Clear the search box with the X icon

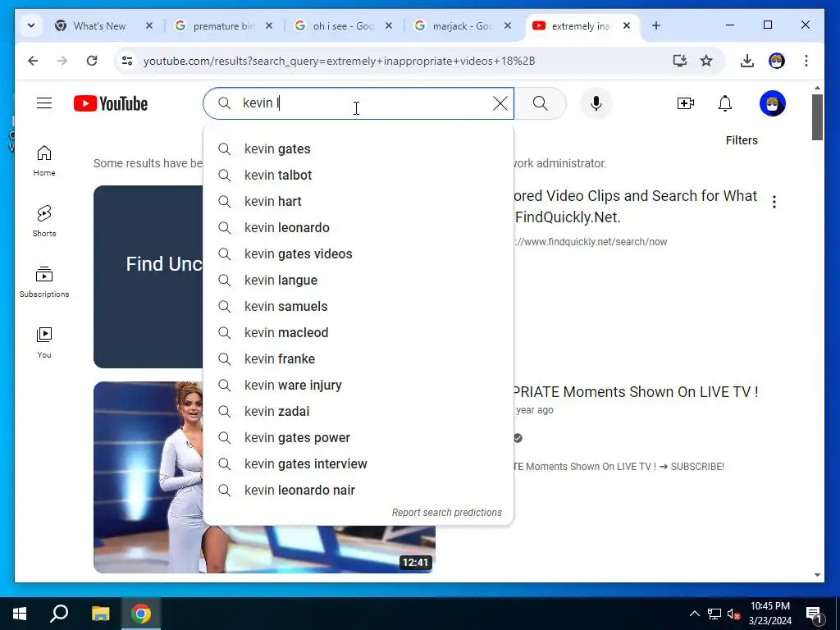point(500,103)
